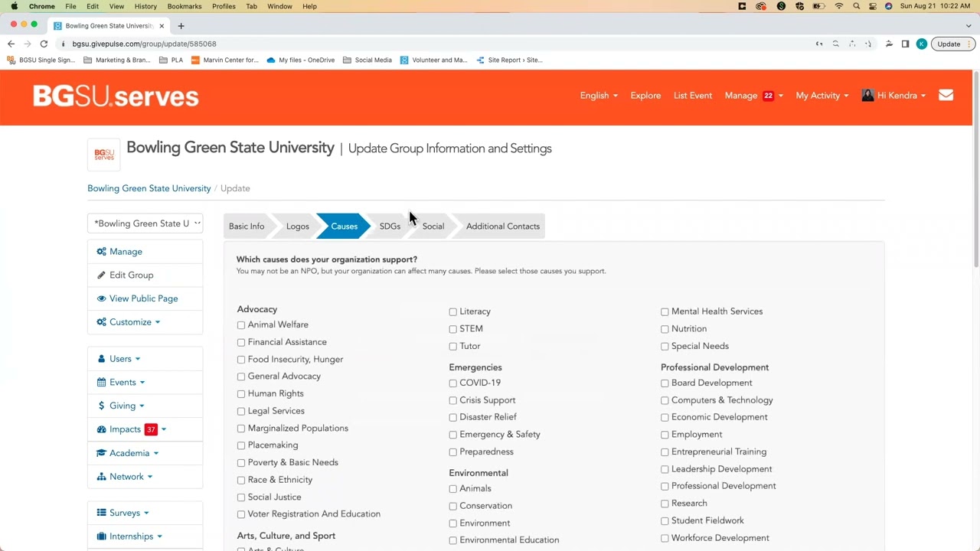Click the Wi-Fi icon in menu bar
This screenshot has width=980, height=551.
click(x=839, y=6)
